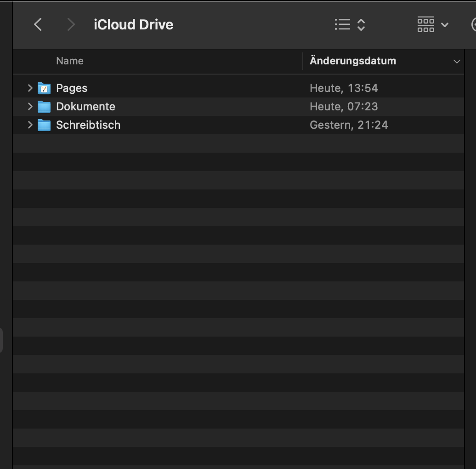476x469 pixels.
Task: Sort by the Name column header
Action: pos(70,61)
